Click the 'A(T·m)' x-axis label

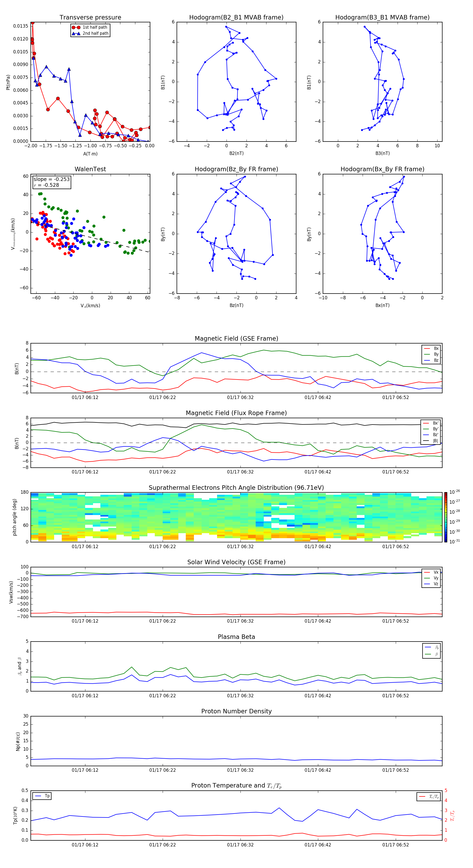click(90, 154)
